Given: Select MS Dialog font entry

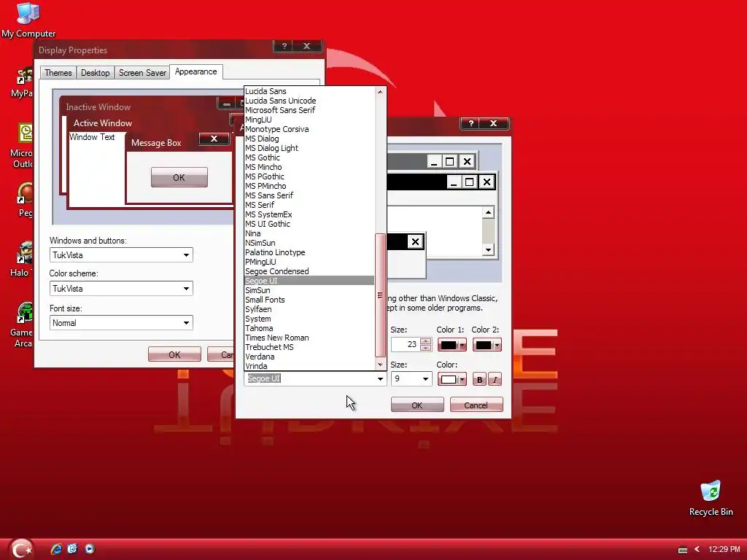Looking at the screenshot, I should coord(309,139).
